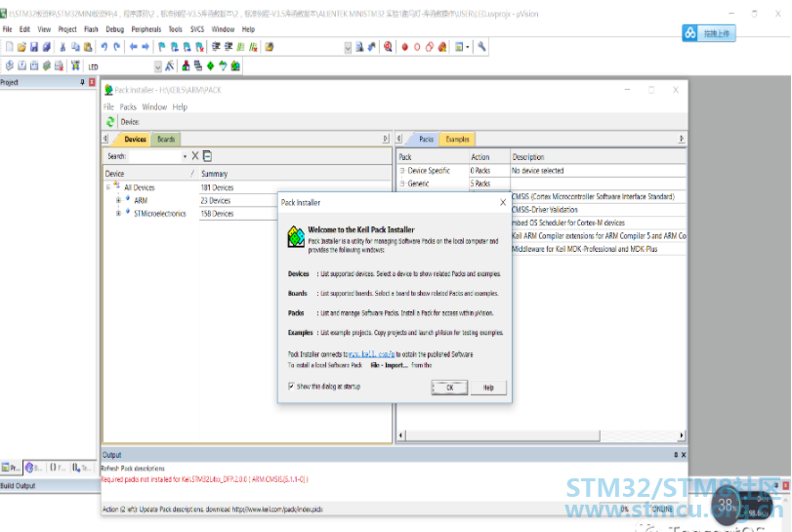The height and width of the screenshot is (532, 792).
Task: Open the Peripherals menu
Action: point(146,29)
